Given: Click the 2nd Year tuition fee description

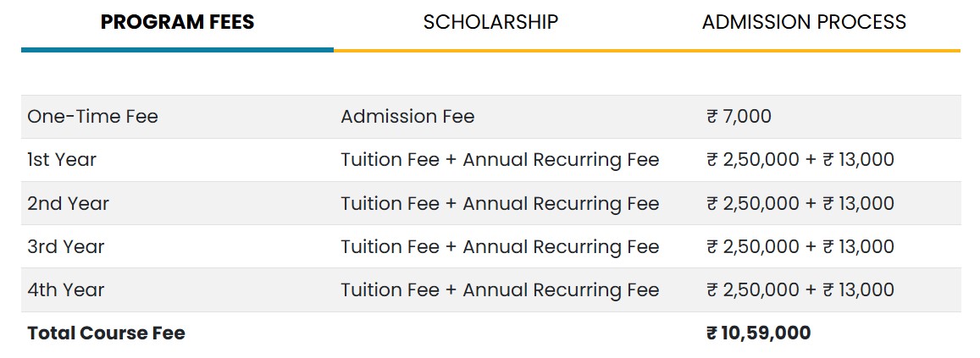Looking at the screenshot, I should pyautogui.click(x=500, y=204).
